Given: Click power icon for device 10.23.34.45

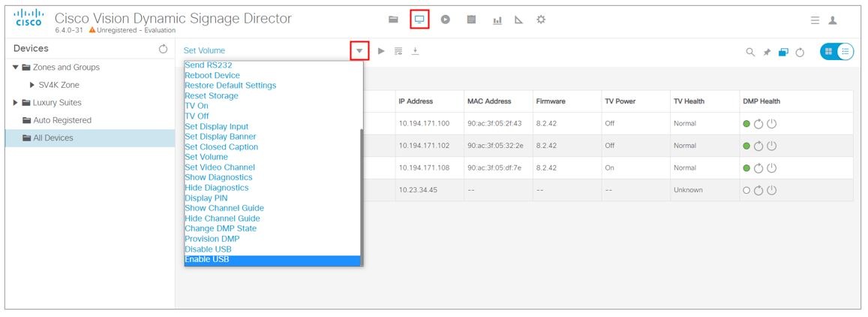Looking at the screenshot, I should [772, 190].
